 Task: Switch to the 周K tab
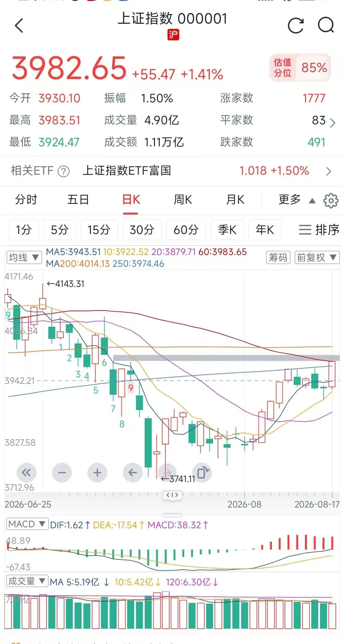(183, 200)
